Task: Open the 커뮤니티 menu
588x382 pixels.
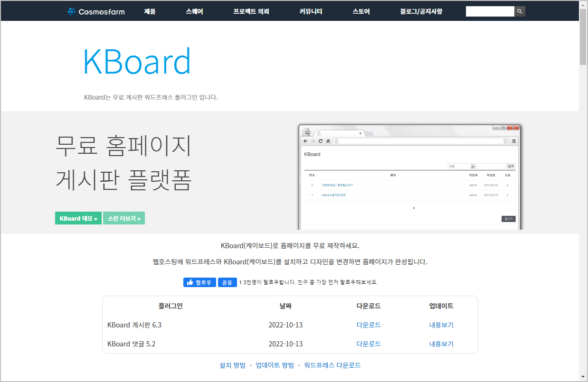Action: 311,11
